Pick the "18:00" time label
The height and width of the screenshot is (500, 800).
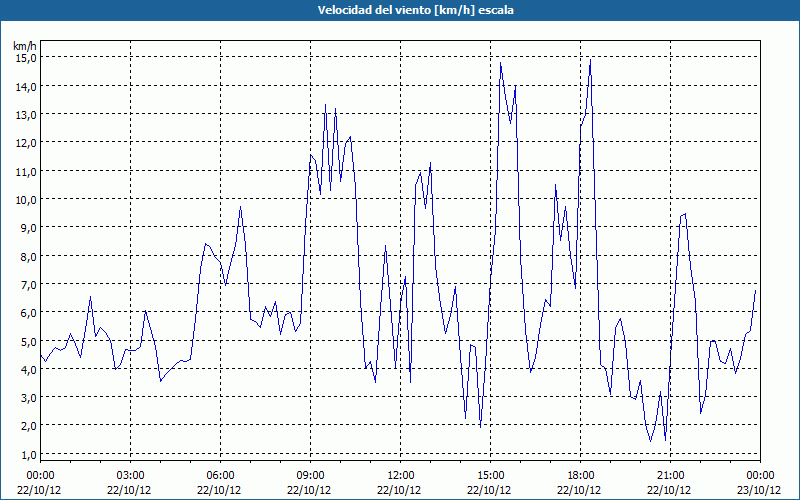point(581,476)
